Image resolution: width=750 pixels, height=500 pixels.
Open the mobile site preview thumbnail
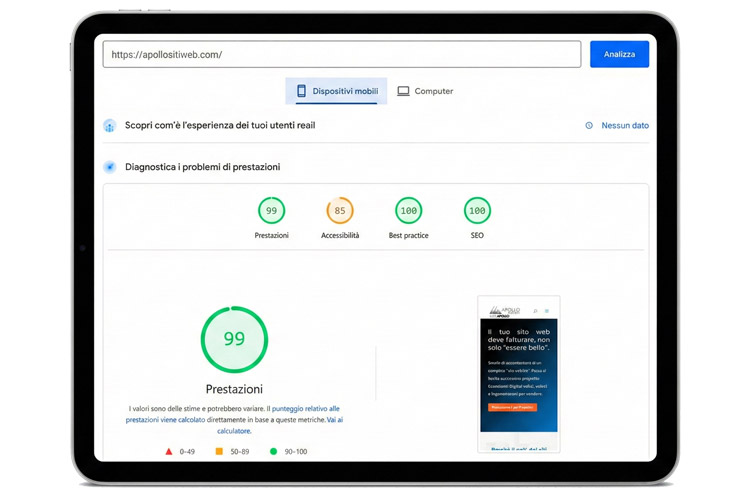(x=518, y=374)
